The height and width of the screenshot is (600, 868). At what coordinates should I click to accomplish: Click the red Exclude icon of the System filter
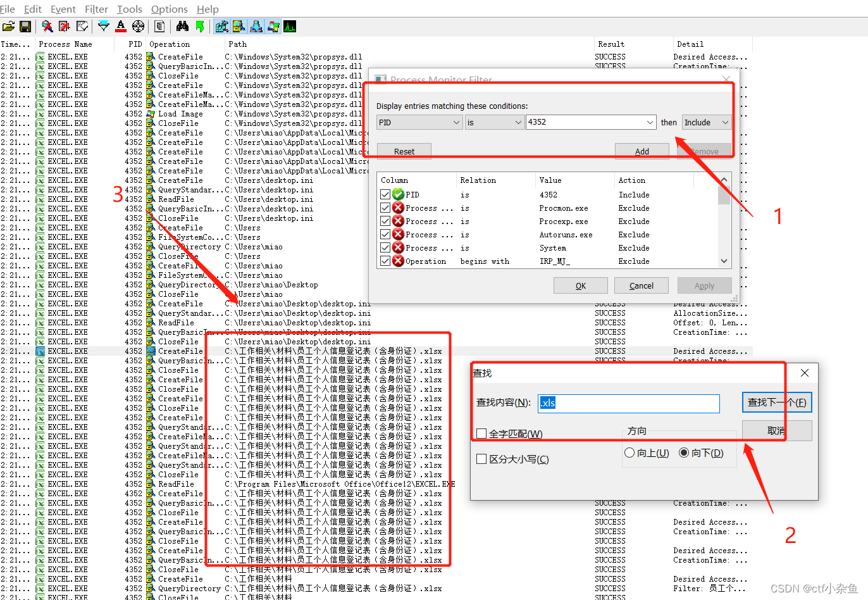(398, 247)
